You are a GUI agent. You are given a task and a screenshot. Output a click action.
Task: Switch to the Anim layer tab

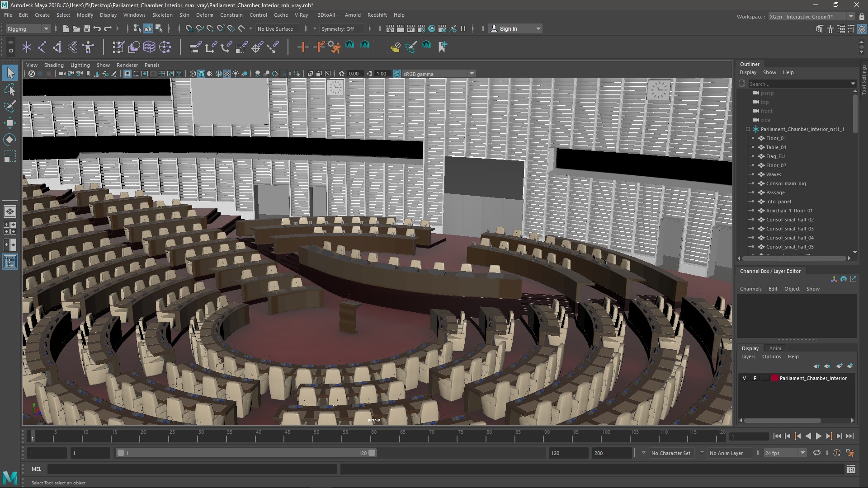tap(775, 348)
